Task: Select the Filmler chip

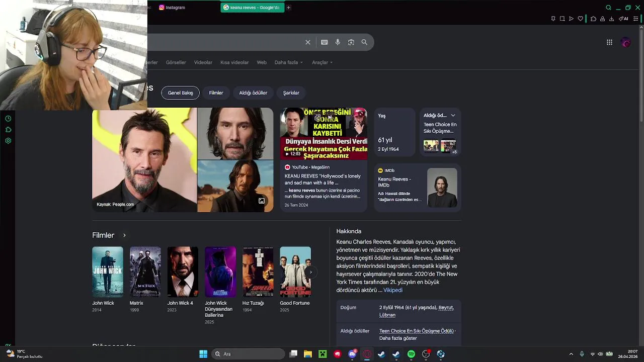Action: (x=216, y=93)
